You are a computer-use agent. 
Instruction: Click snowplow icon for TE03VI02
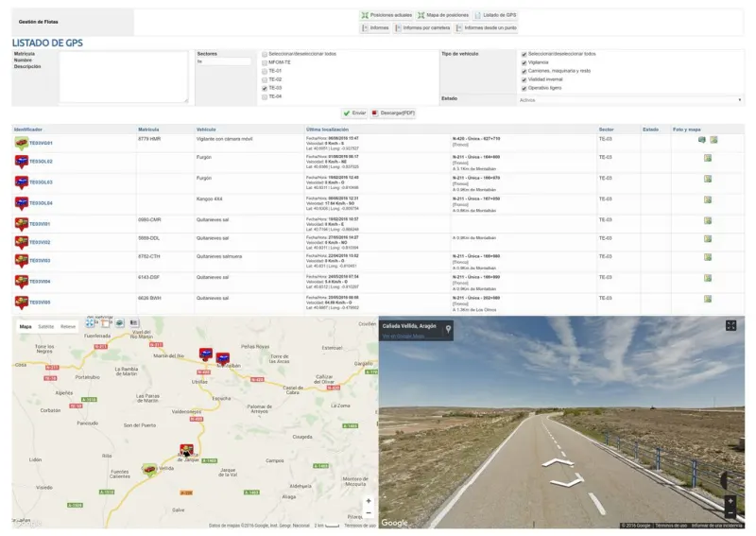tap(21, 242)
